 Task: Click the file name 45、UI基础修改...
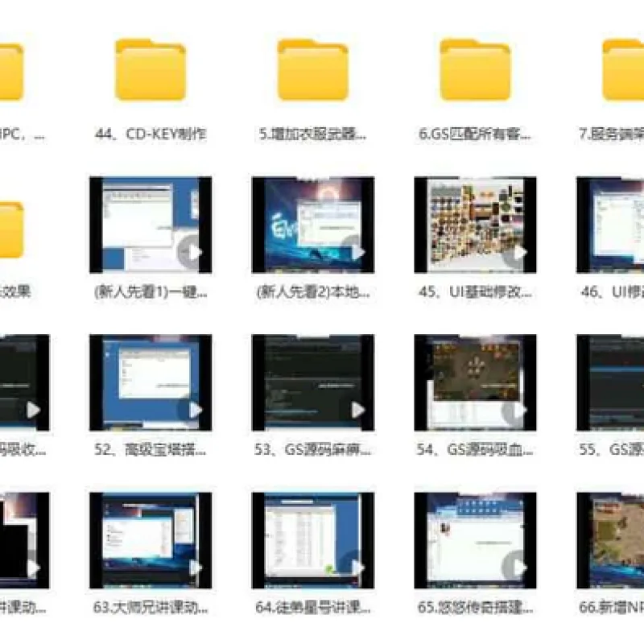click(x=475, y=292)
